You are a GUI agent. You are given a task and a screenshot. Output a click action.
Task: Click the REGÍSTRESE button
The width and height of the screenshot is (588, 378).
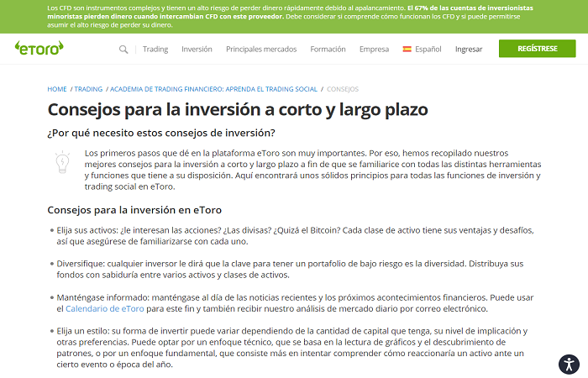(538, 49)
